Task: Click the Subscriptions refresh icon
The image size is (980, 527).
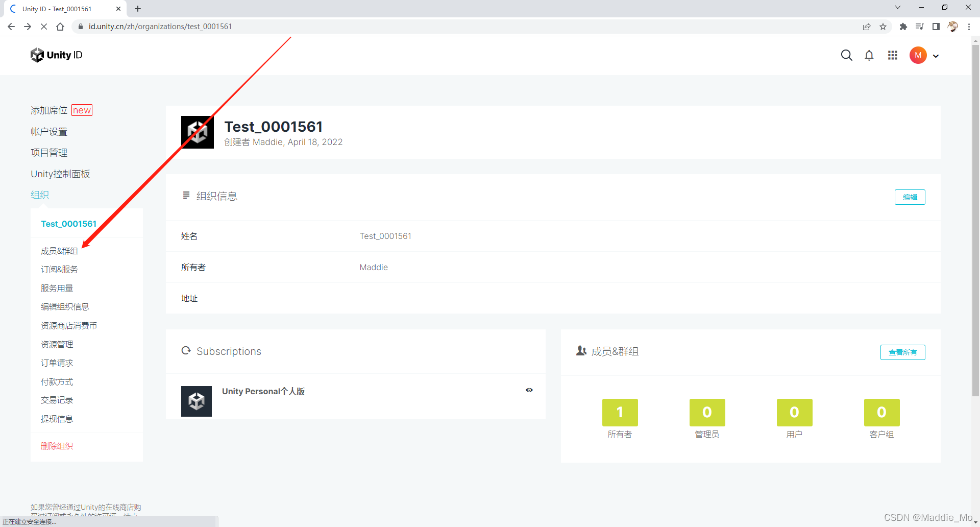Action: (186, 350)
